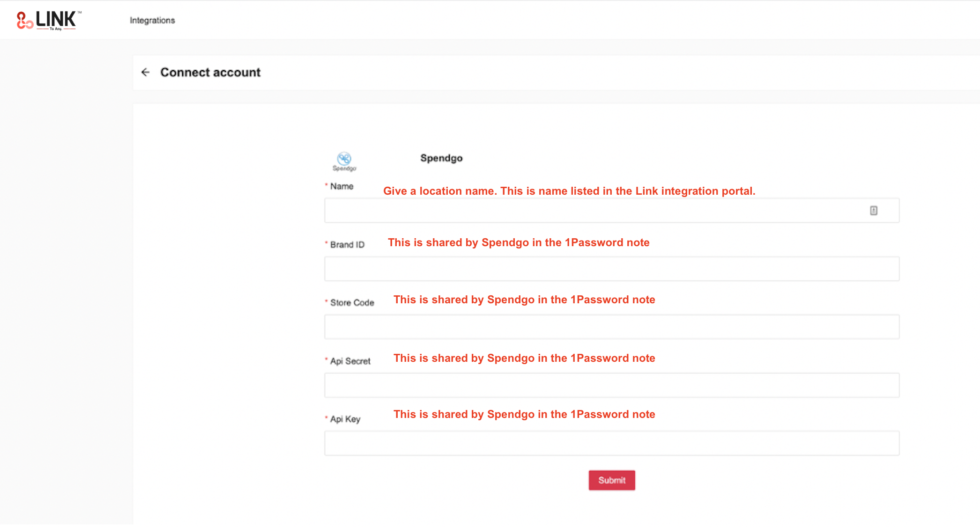The width and height of the screenshot is (980, 527).
Task: Focus the Store Code input field
Action: tap(611, 327)
